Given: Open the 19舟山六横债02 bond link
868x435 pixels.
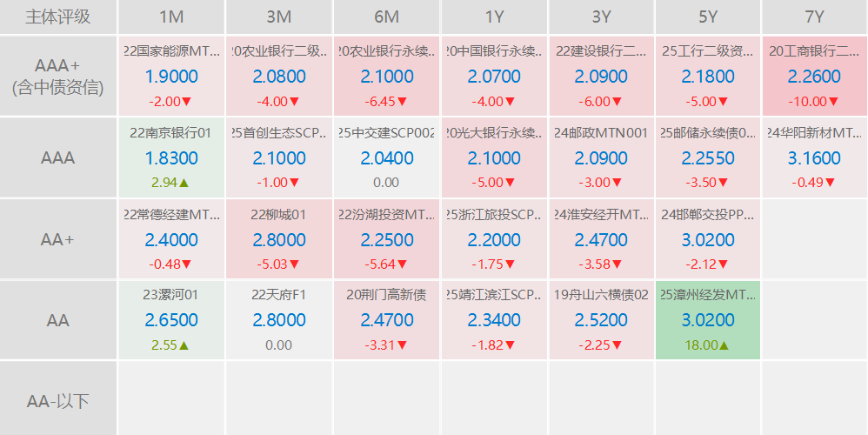Looking at the screenshot, I should 601,295.
